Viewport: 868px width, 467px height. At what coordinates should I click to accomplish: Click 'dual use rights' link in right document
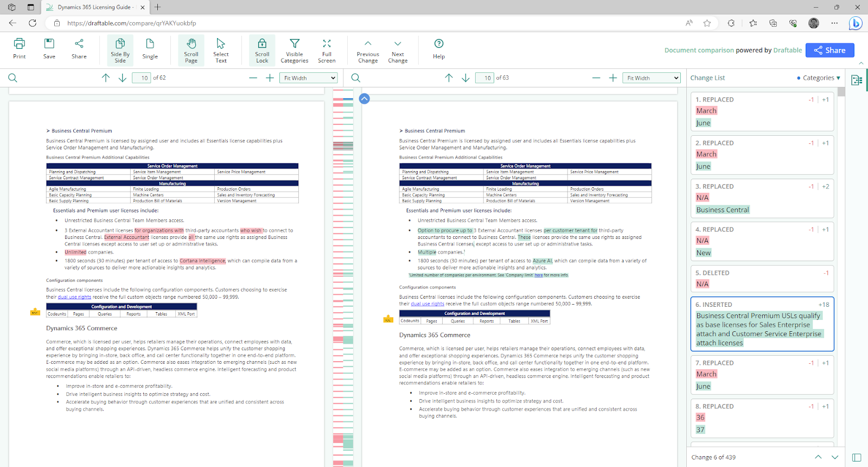pos(427,304)
